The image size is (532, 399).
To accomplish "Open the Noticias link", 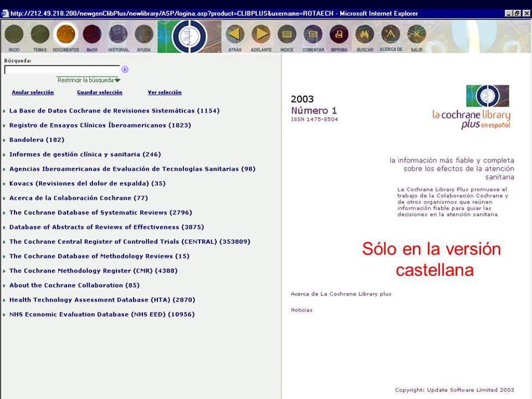I will point(301,310).
